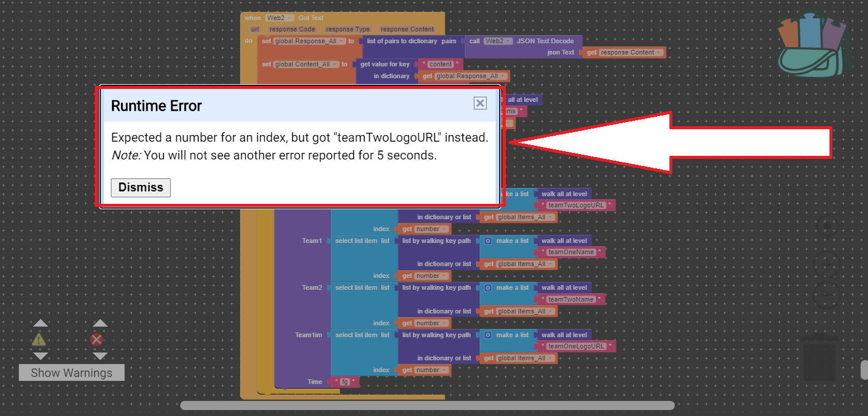Edit the "fg" text block for Time
Image resolution: width=868 pixels, height=416 pixels.
click(x=344, y=382)
